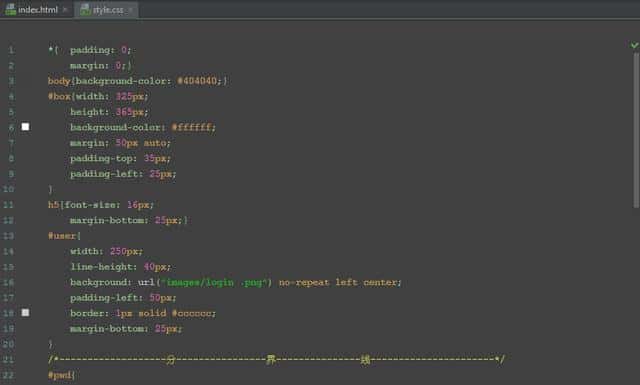640x385 pixels.
Task: Click the green inspection checkmark icon
Action: point(634,45)
